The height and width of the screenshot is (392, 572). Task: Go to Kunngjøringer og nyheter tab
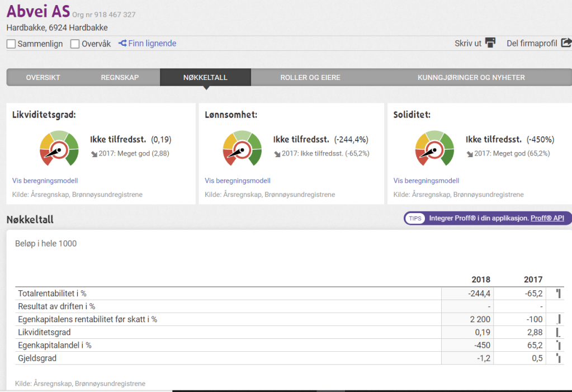click(x=471, y=78)
